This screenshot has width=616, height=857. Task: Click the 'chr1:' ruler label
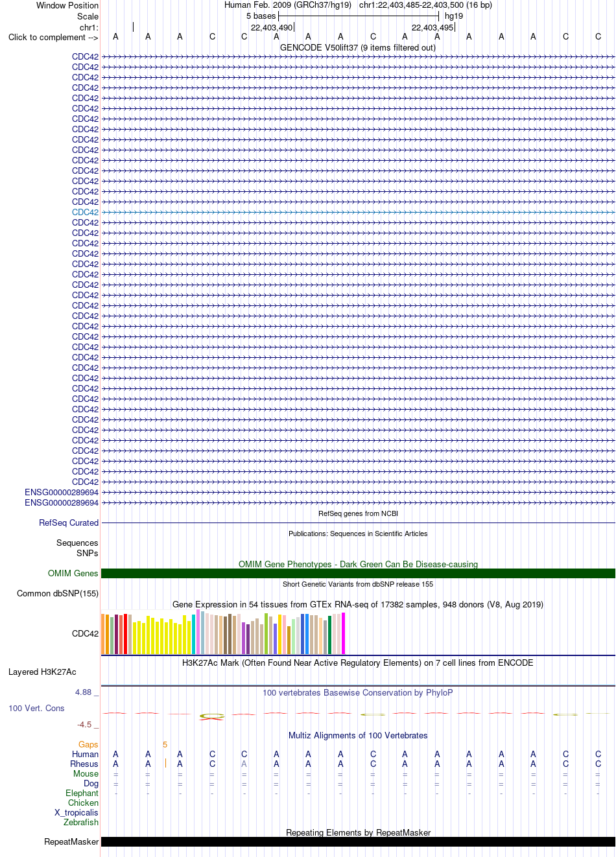pyautogui.click(x=89, y=27)
